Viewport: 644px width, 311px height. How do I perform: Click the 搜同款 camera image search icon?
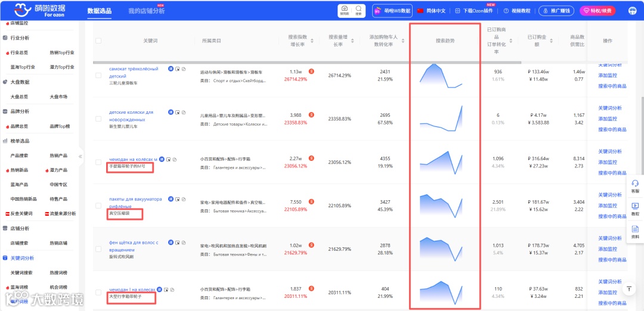point(345,10)
